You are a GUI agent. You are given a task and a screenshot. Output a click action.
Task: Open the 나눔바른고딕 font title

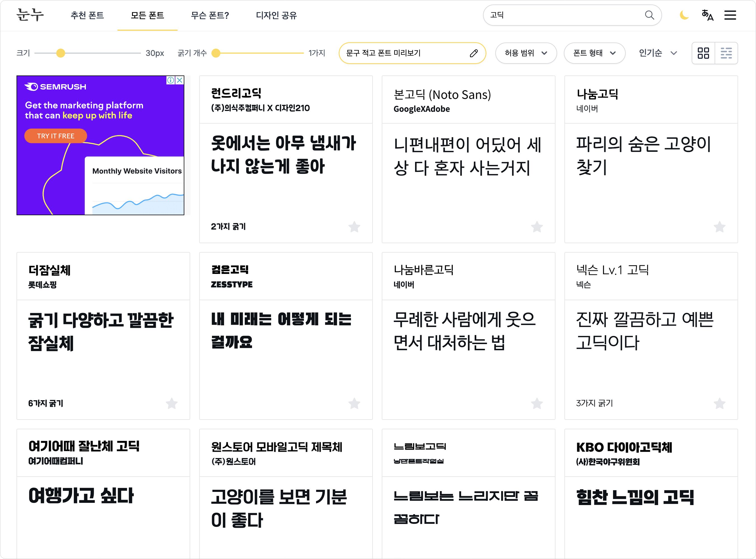[x=423, y=270]
